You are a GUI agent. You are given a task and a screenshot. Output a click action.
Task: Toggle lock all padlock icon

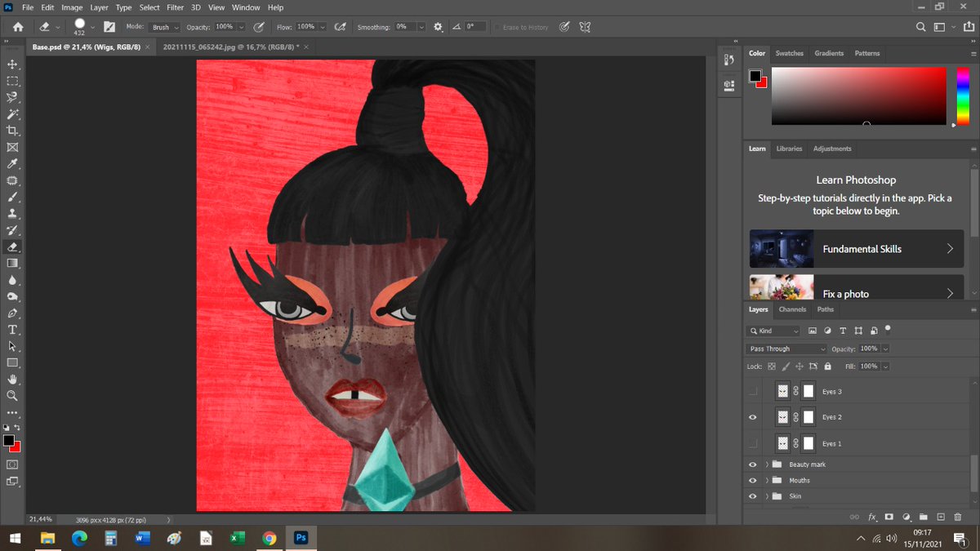[828, 367]
